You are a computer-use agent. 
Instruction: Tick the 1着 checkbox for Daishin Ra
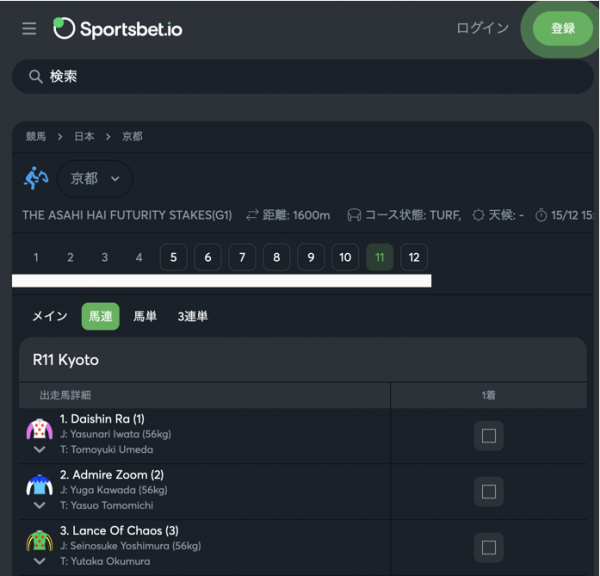click(x=489, y=436)
